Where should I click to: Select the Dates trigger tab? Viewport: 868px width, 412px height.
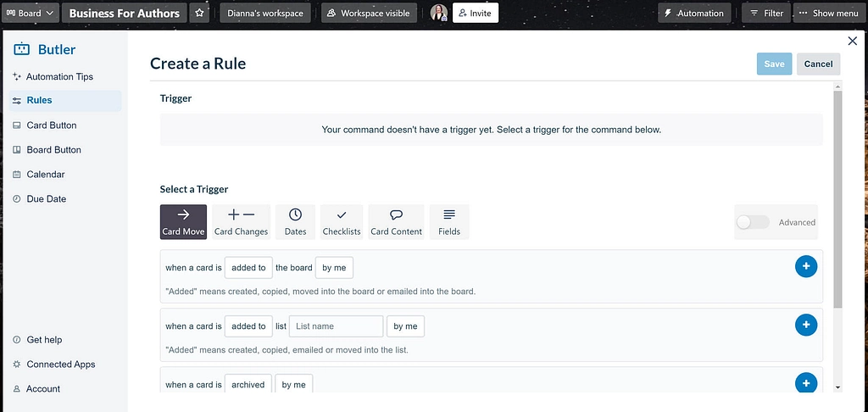(296, 222)
